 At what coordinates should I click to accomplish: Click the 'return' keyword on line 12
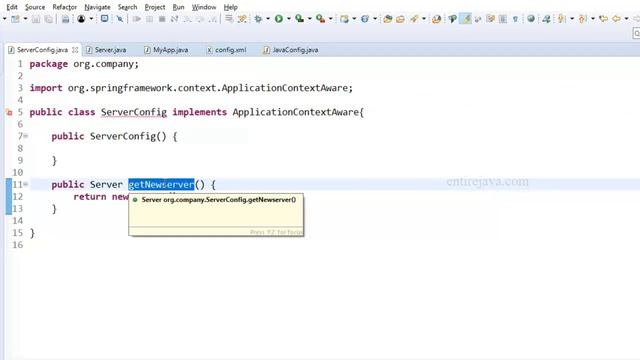pos(90,197)
